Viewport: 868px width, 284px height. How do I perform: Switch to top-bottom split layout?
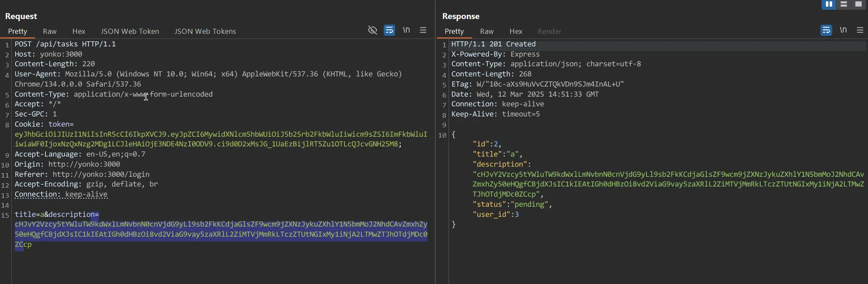coord(843,4)
